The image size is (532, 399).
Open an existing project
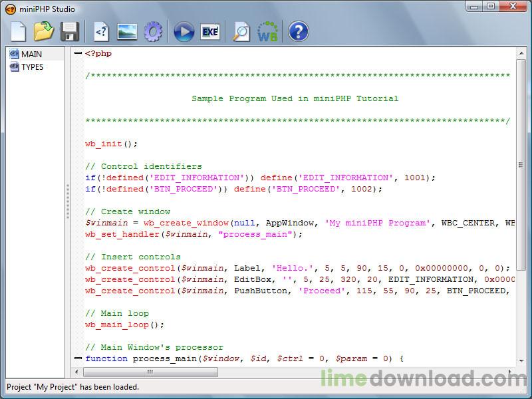(x=44, y=31)
